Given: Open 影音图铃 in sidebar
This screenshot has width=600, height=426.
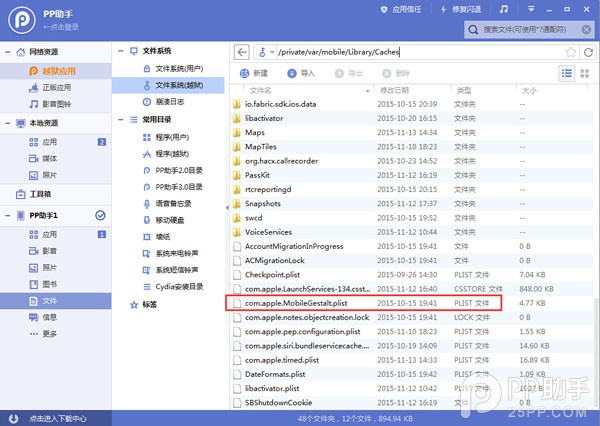Looking at the screenshot, I should [x=56, y=104].
